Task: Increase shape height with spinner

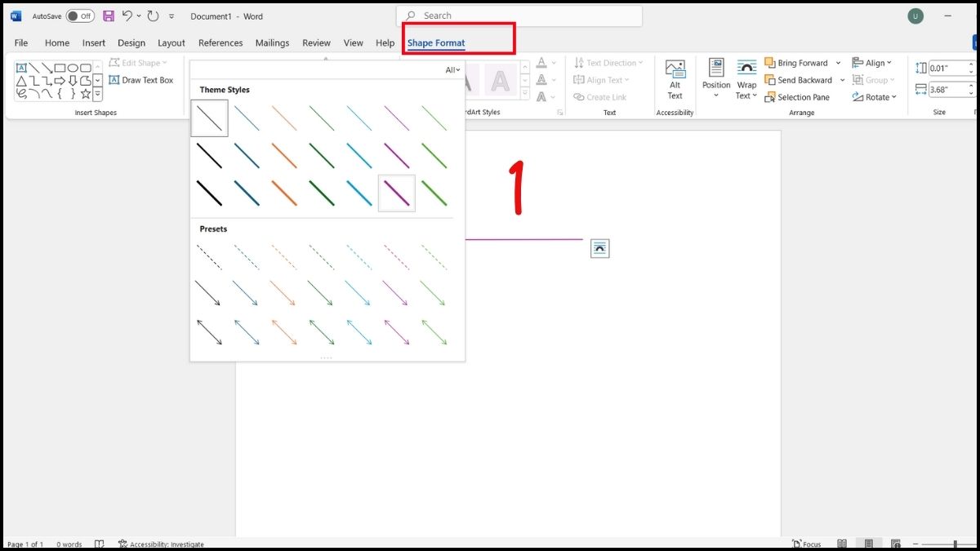Action: pos(971,65)
